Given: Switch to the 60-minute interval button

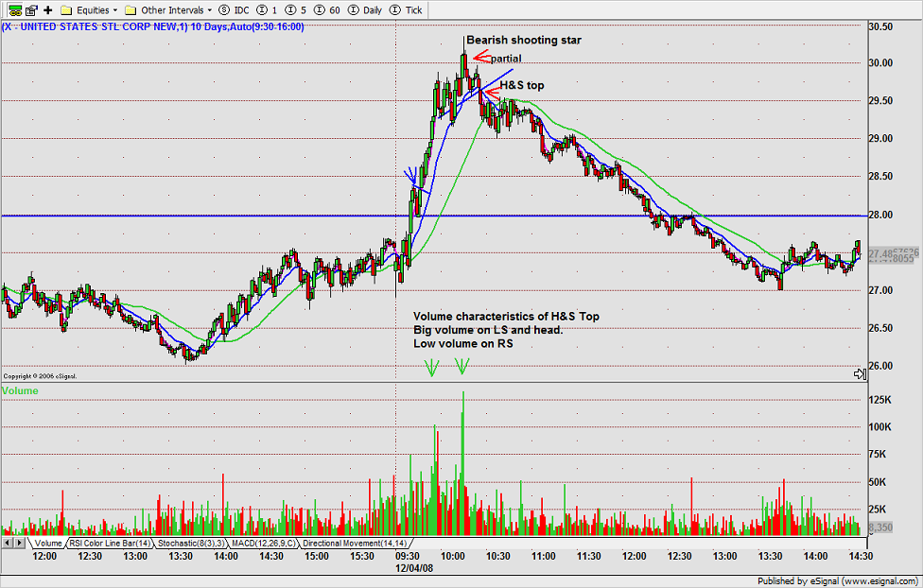Looking at the screenshot, I should point(327,10).
